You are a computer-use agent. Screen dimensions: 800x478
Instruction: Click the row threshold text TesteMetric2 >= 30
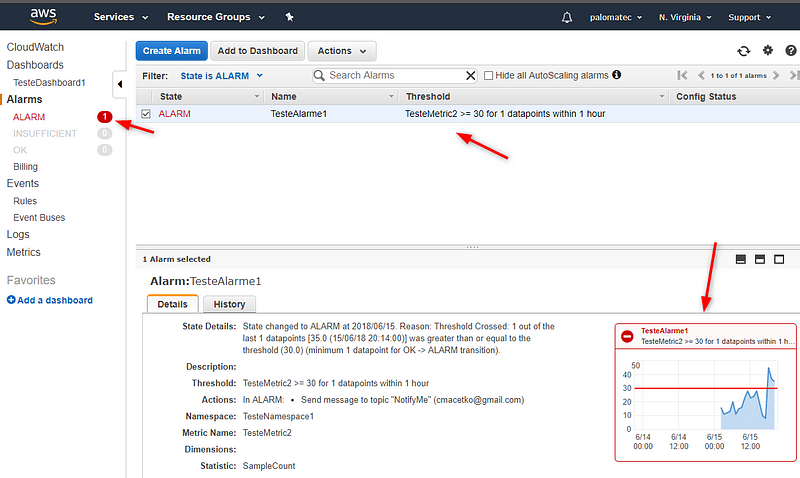coord(505,114)
